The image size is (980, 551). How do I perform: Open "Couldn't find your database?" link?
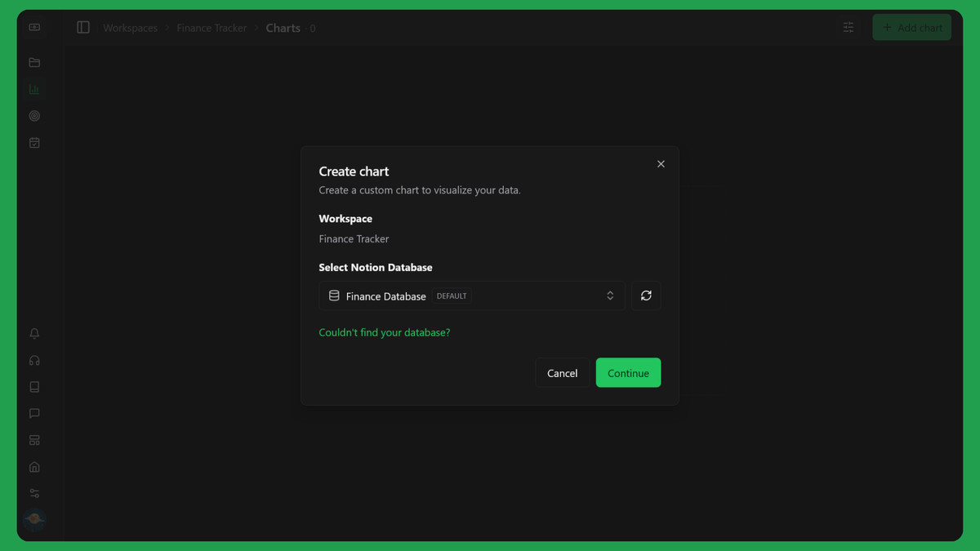point(385,332)
